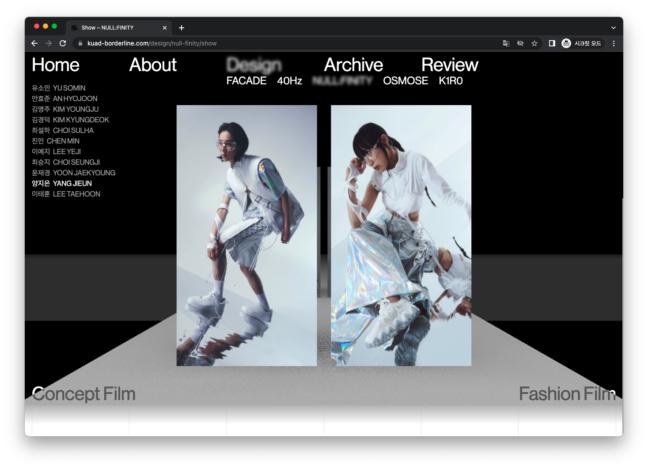Go to the Home menu item
The width and height of the screenshot is (648, 469).
[x=55, y=65]
